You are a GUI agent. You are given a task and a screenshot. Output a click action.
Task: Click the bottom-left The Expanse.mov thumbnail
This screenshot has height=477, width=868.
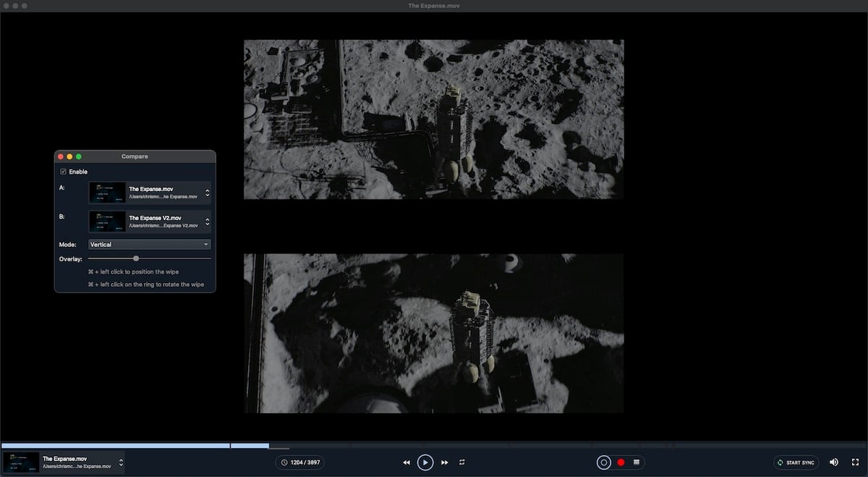[x=21, y=462]
